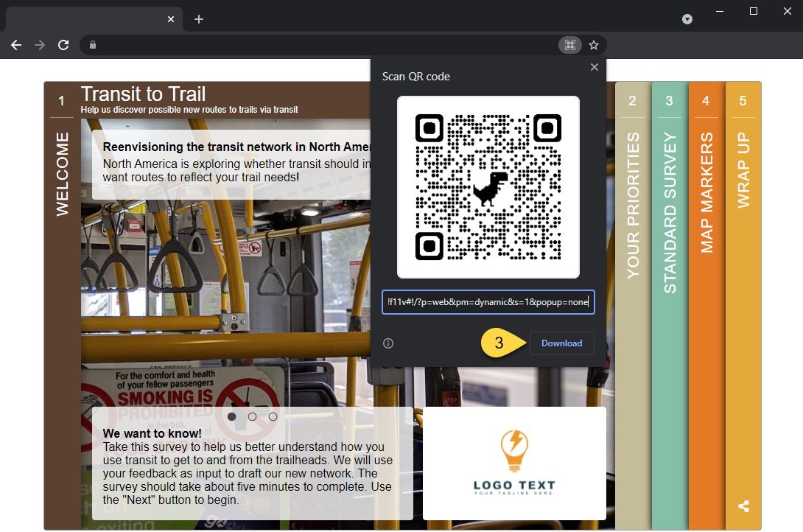Select the middle carousel dot
Screen dimensions: 803x532
pyautogui.click(x=253, y=416)
